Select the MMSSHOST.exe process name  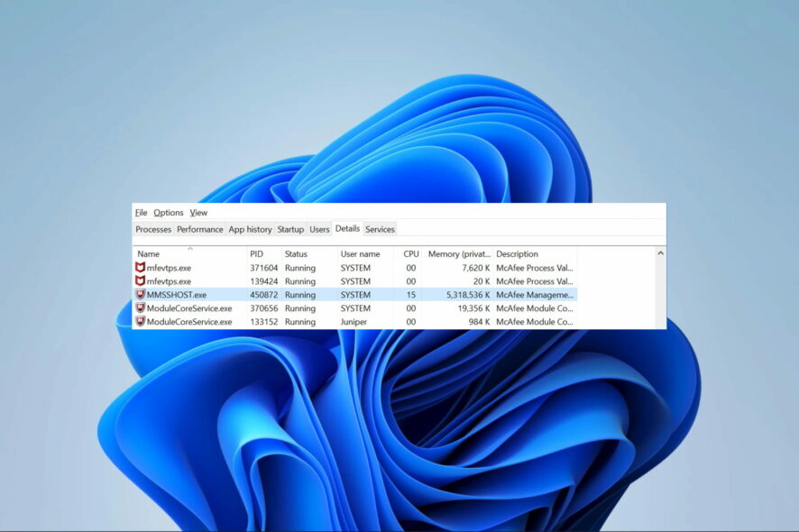pyautogui.click(x=177, y=295)
